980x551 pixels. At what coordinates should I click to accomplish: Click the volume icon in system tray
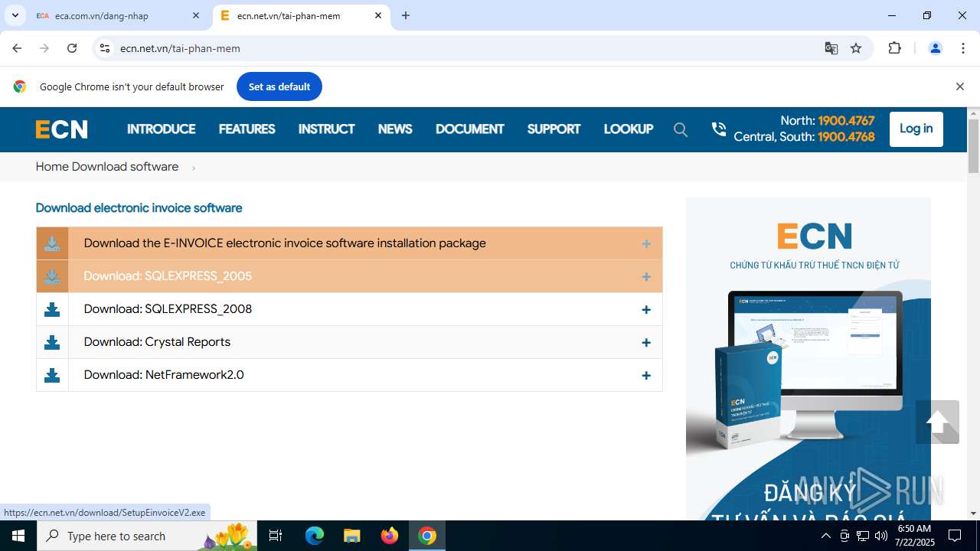point(881,536)
